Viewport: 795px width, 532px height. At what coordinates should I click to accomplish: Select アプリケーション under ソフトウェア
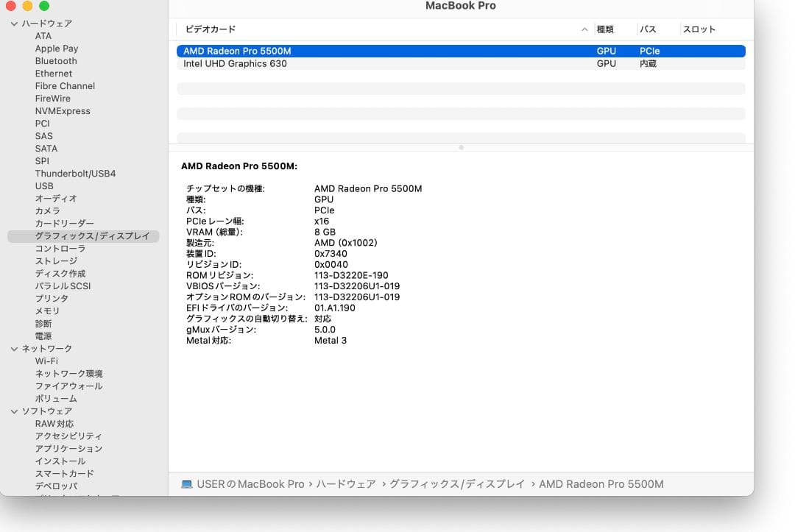(x=67, y=448)
